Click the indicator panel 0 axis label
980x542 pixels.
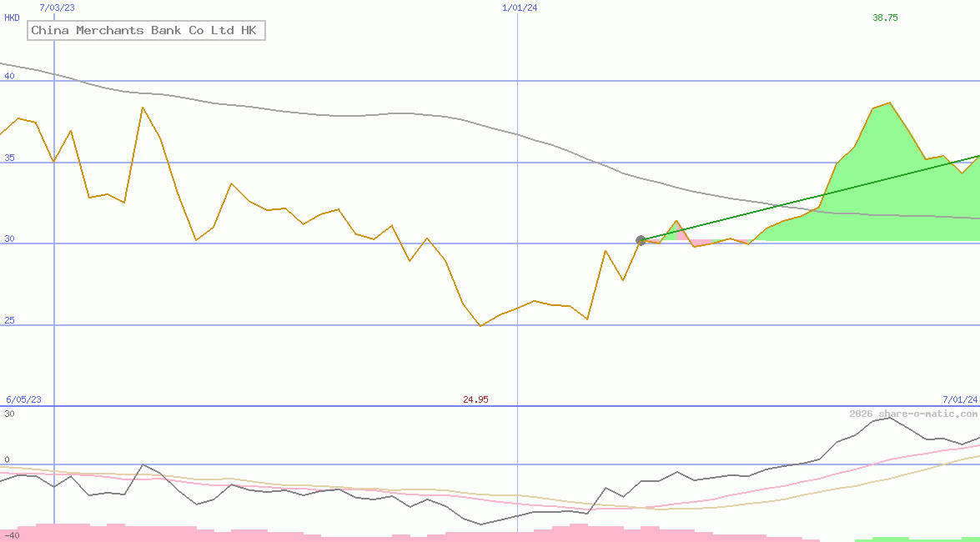click(7, 460)
